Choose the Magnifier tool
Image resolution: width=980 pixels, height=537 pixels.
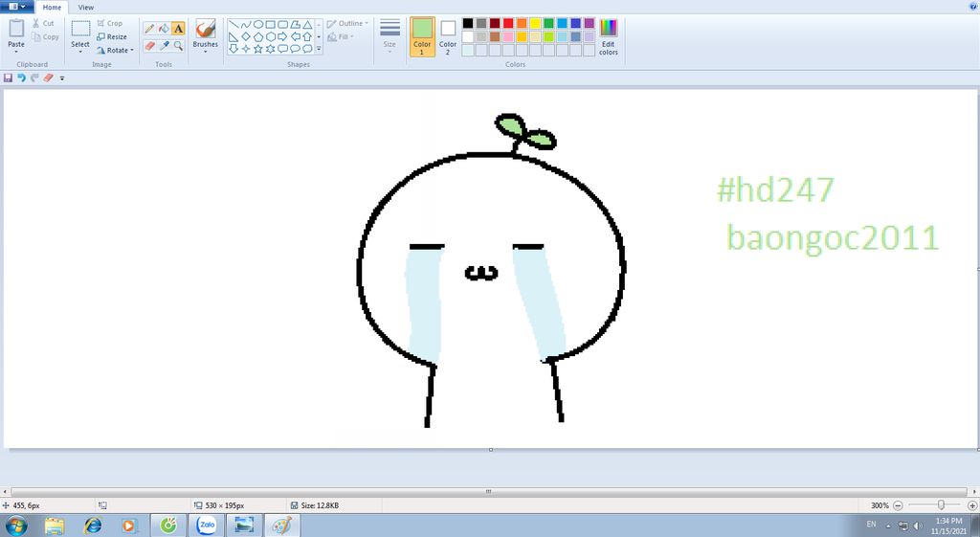(178, 46)
